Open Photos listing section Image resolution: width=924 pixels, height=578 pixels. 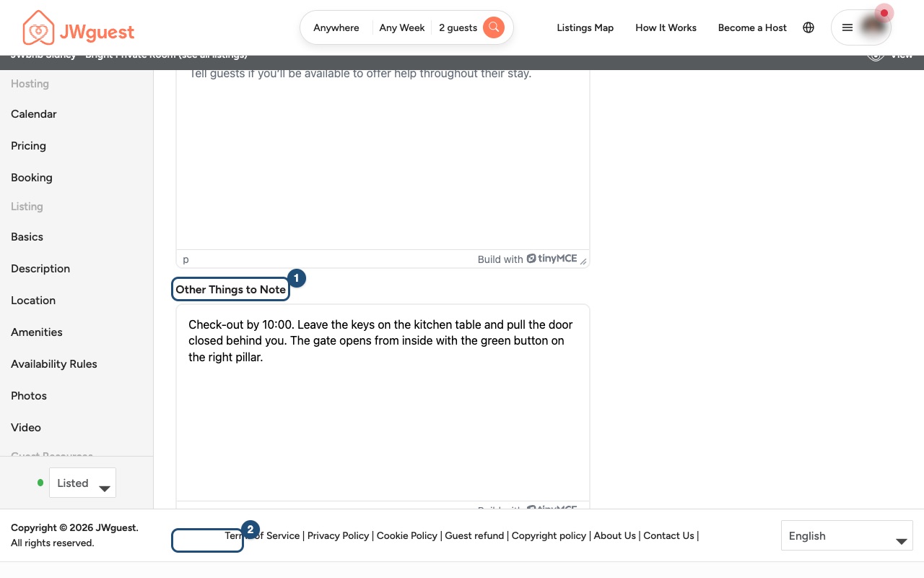click(x=29, y=396)
